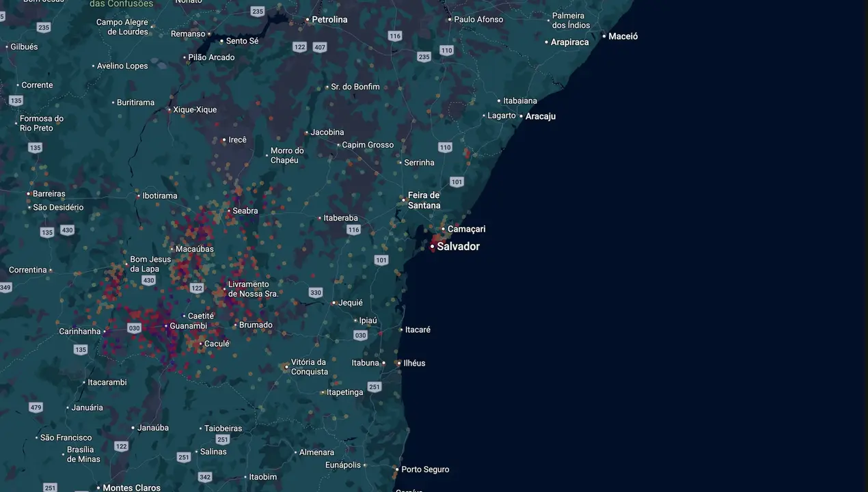Click the Pilão Arcado label
868x492 pixels.
[211, 58]
